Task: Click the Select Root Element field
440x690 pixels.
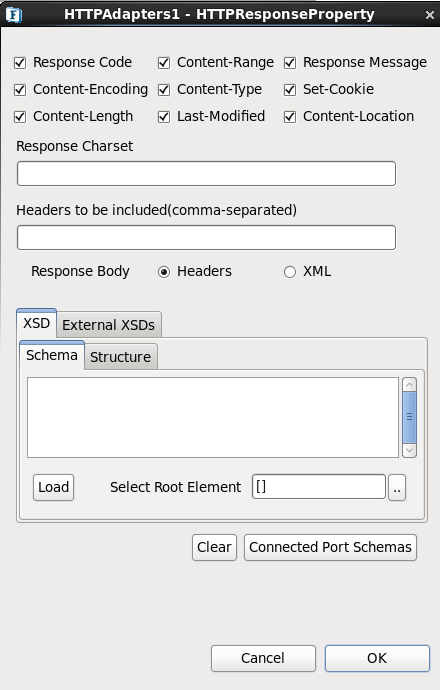Action: [x=319, y=487]
